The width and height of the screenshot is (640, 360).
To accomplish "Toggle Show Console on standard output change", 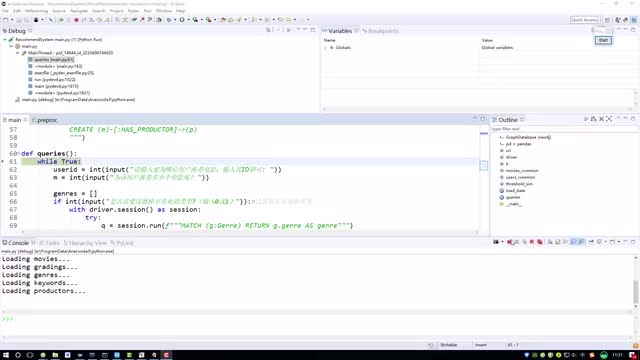I will 573,242.
